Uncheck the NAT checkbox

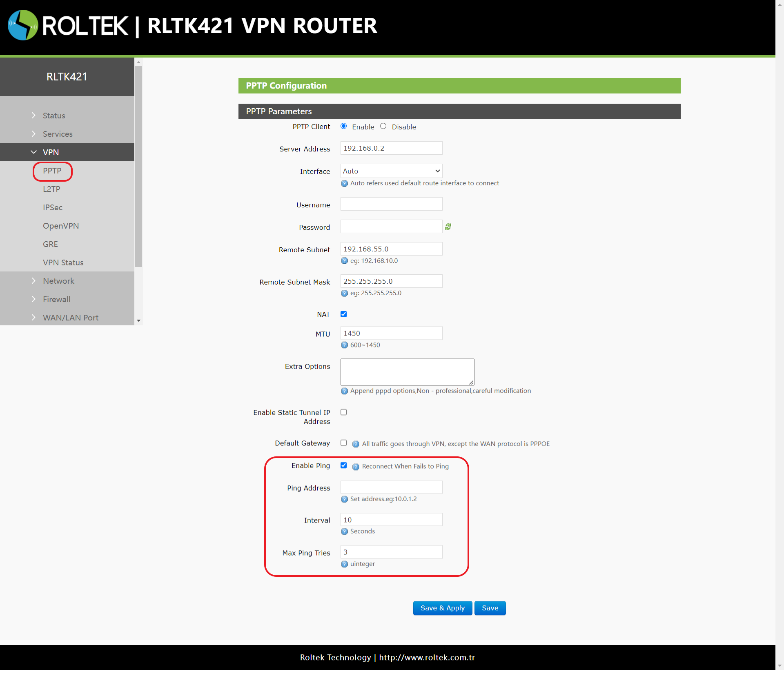pyautogui.click(x=343, y=314)
